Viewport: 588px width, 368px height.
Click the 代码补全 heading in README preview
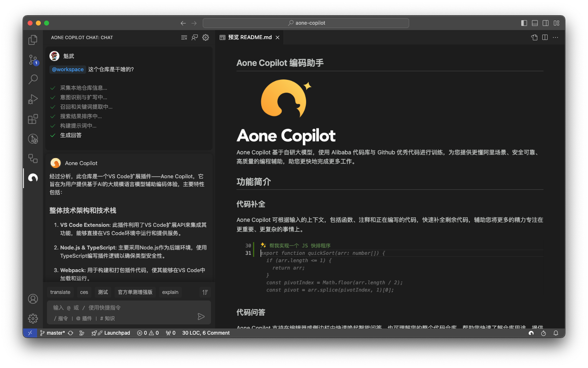(251, 204)
